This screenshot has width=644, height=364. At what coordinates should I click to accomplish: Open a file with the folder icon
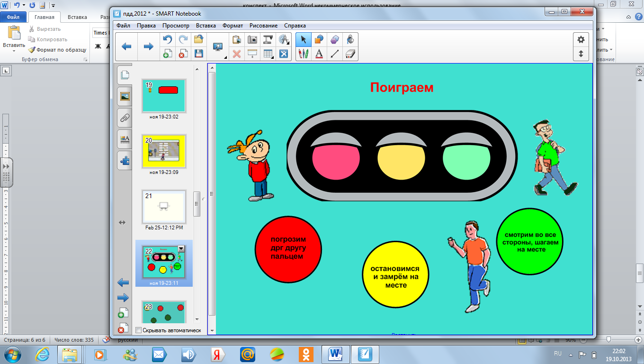[199, 40]
